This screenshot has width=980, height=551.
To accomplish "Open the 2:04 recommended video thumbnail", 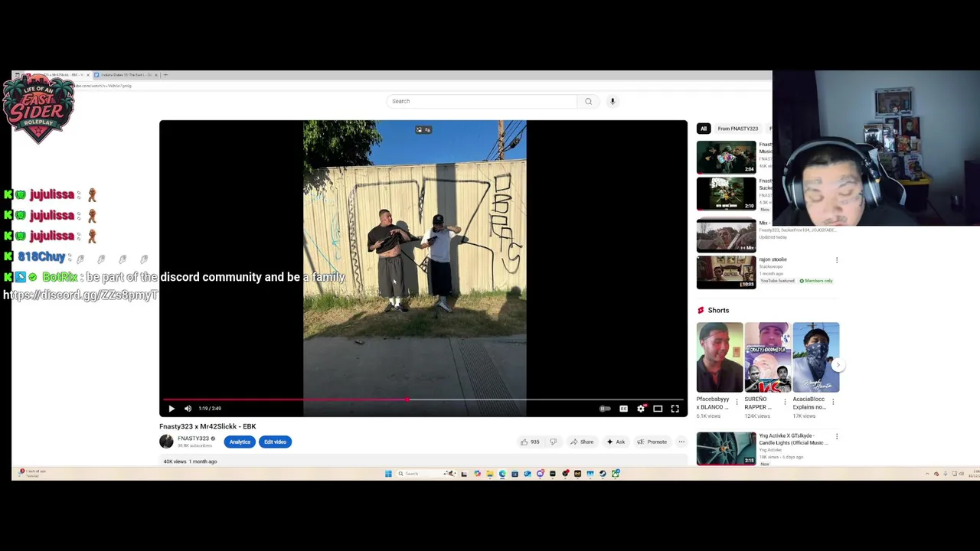I will [726, 157].
